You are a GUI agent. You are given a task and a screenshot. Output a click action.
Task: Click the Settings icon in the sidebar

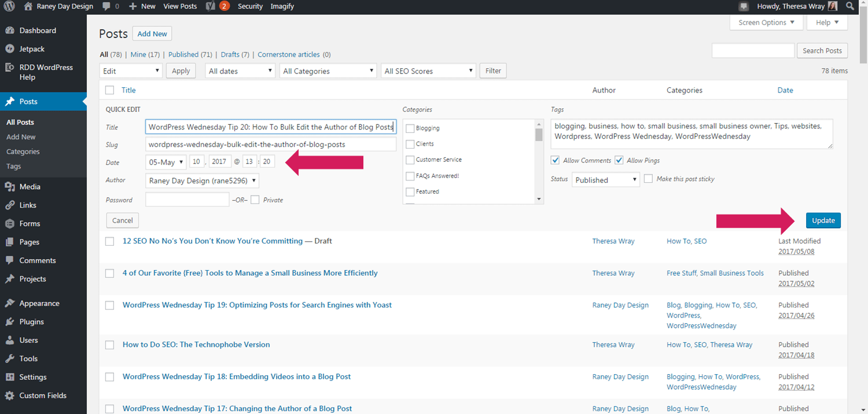point(10,378)
